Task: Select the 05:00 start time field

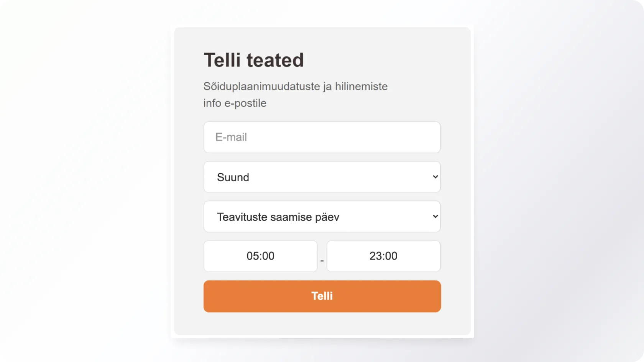Action: (261, 256)
